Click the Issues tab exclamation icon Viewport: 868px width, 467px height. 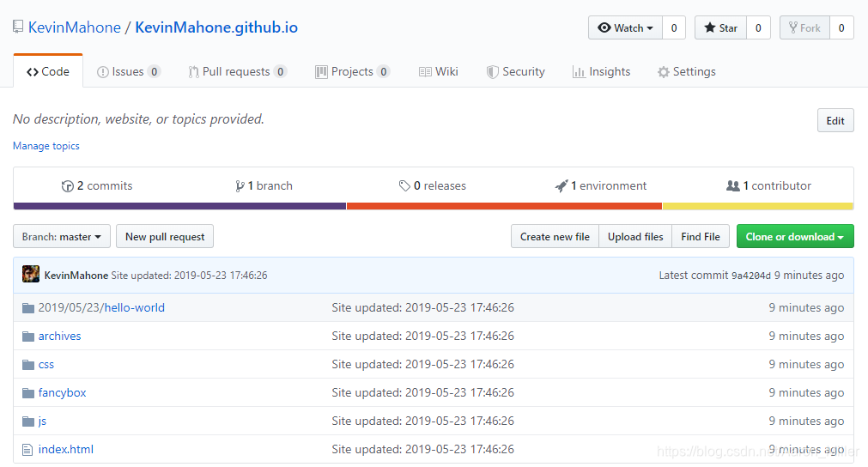coord(102,72)
